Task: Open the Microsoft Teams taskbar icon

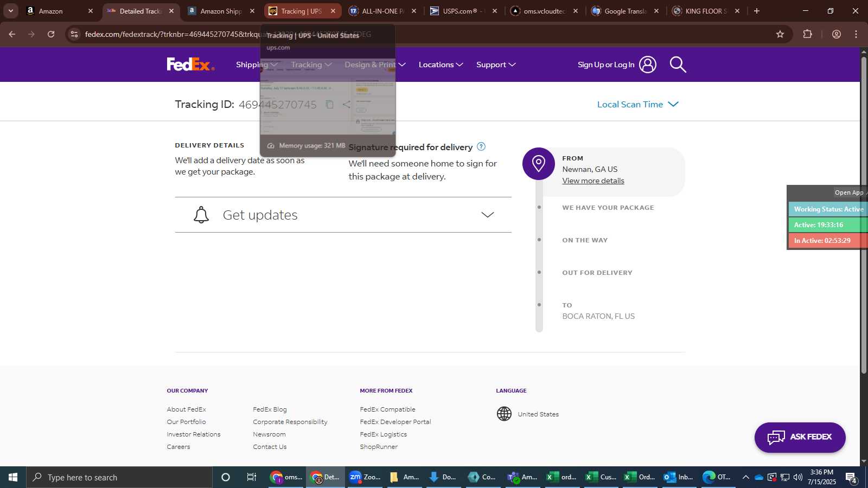Action: click(522, 477)
